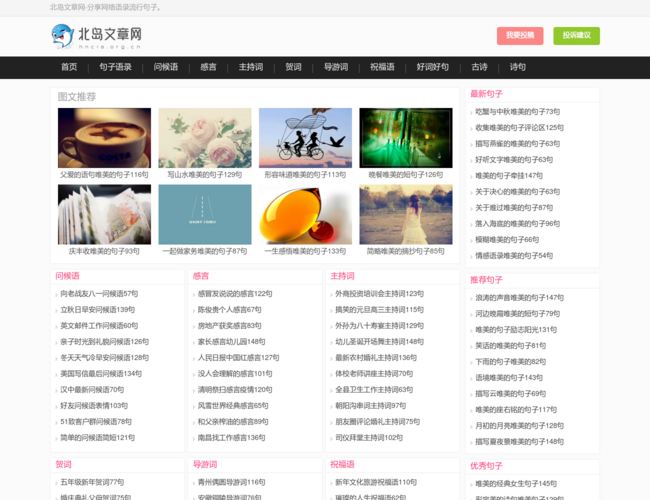Open 司仪拜堂主持词102句
Screen dimensions: 650x500
[x=369, y=437]
